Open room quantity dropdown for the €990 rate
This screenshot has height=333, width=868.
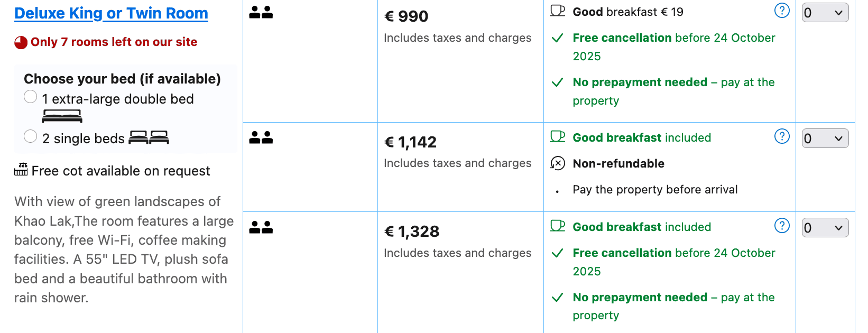coord(825,13)
